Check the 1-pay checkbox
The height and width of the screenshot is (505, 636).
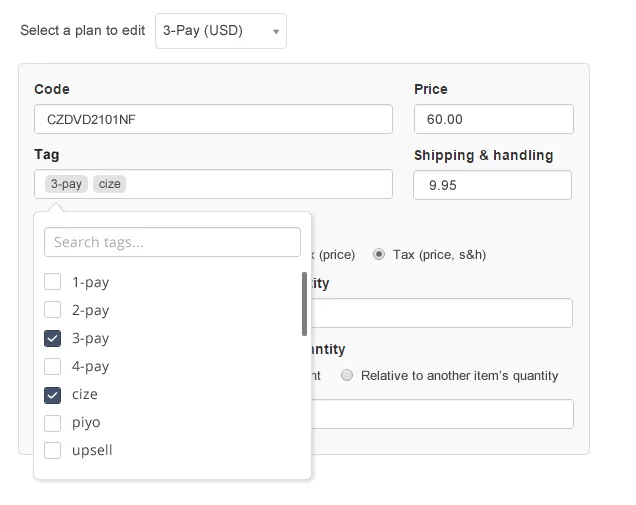53,282
